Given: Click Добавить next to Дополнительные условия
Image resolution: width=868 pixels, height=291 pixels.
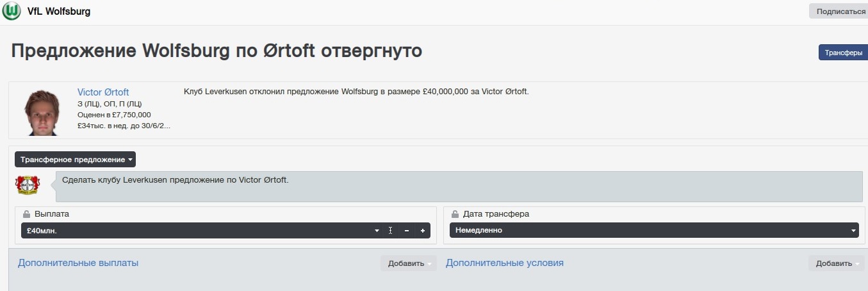Looking at the screenshot, I should pyautogui.click(x=835, y=263).
